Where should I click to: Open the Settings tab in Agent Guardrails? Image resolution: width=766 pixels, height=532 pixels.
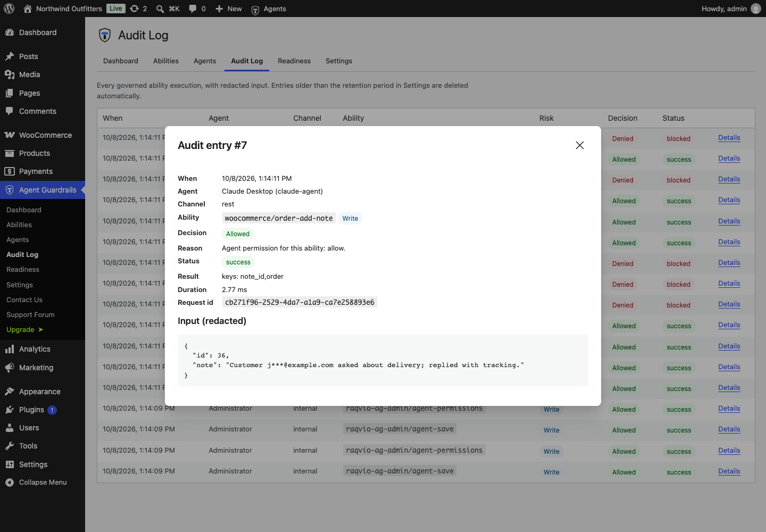pyautogui.click(x=339, y=61)
